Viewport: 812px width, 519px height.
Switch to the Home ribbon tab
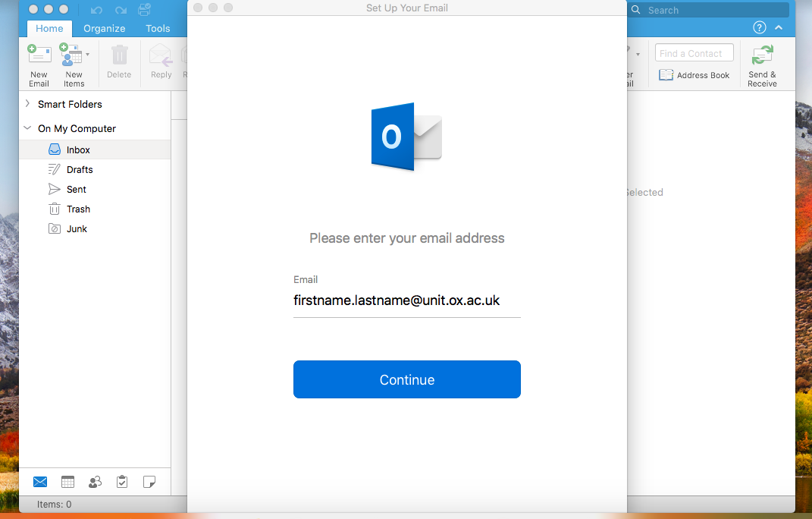(49, 29)
